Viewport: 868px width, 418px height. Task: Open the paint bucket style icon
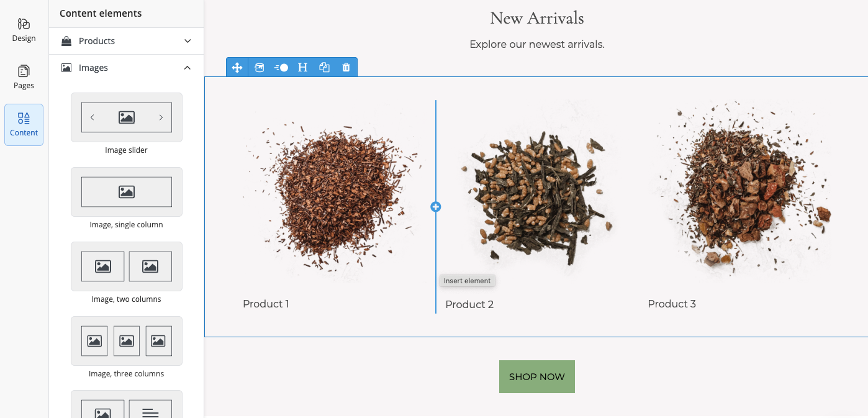260,67
